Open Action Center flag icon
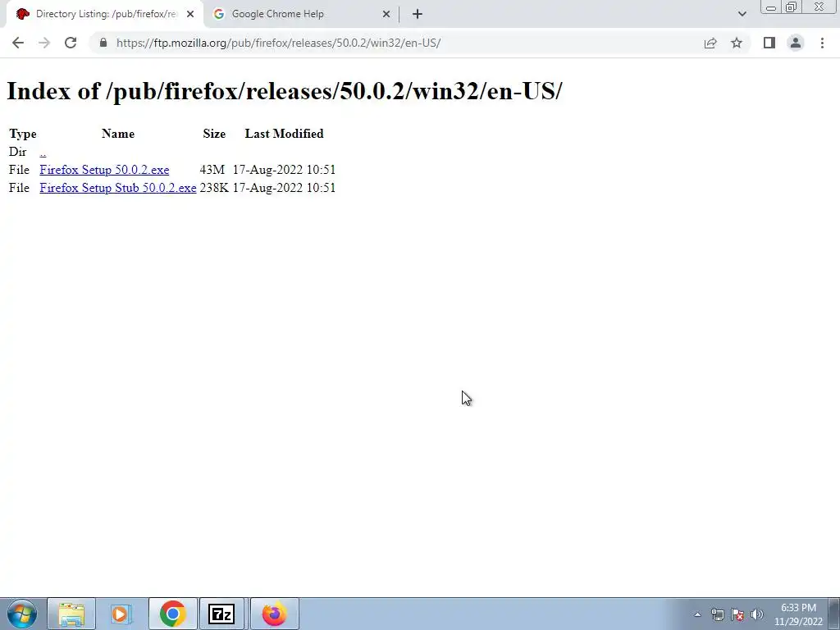Screen dimensions: 840x630 [737, 614]
